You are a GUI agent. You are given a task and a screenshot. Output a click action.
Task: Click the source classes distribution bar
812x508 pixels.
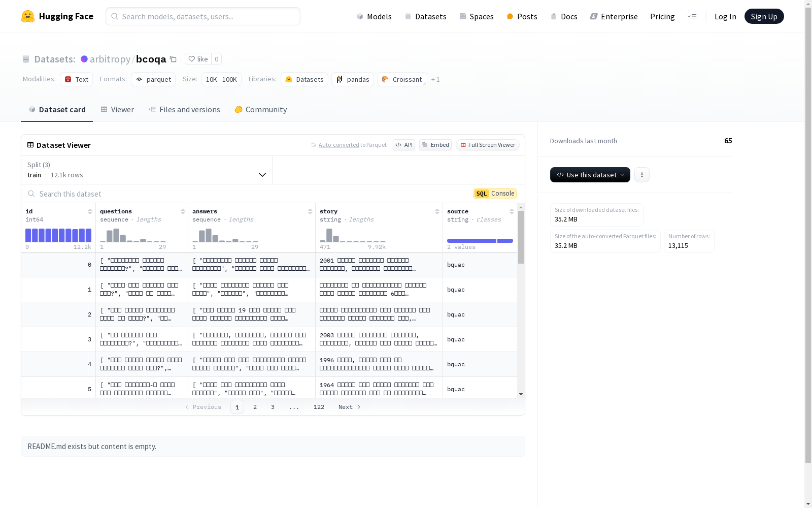point(480,241)
